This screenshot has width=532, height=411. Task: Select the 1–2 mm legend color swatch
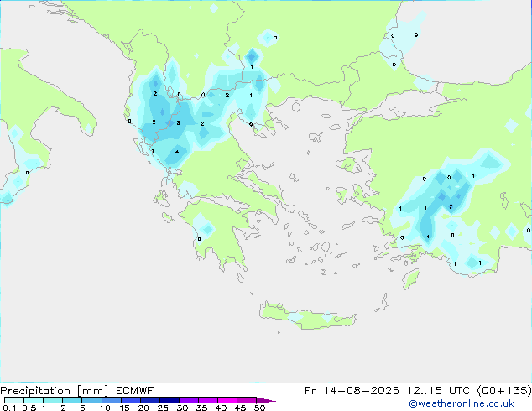53,400
